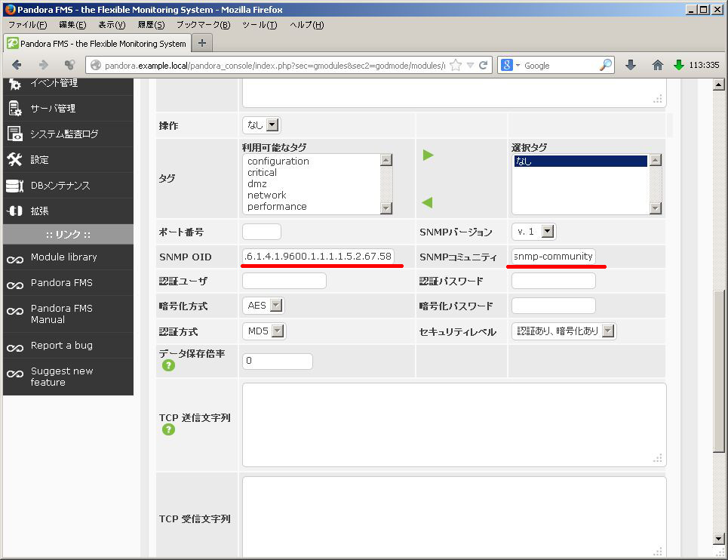728x560 pixels.
Task: Click the green download arrow indicator
Action: [679, 65]
